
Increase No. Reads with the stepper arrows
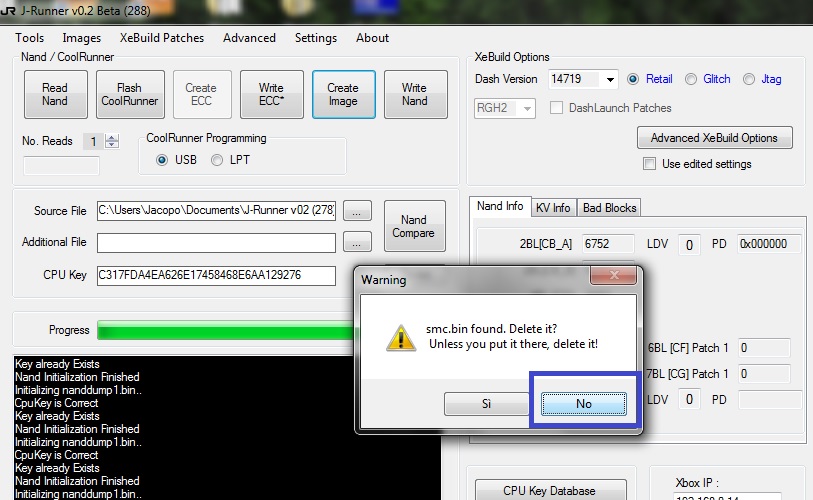point(111,137)
